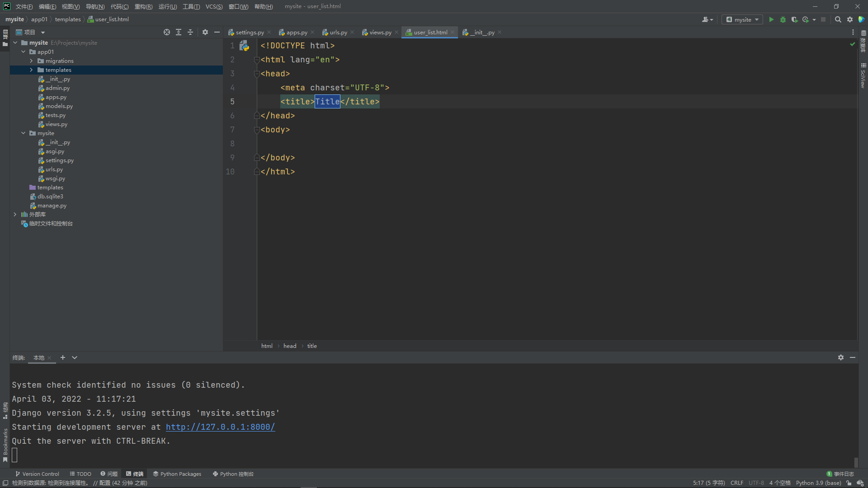Click the head breadcrumb below editor
Image resolution: width=868 pixels, height=488 pixels.
[x=290, y=346]
